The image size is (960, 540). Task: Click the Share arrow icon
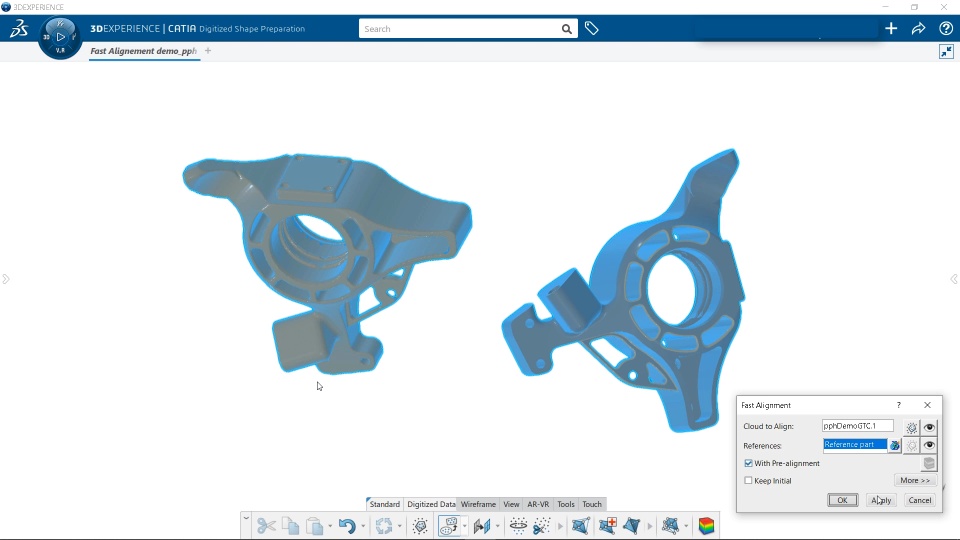point(918,28)
